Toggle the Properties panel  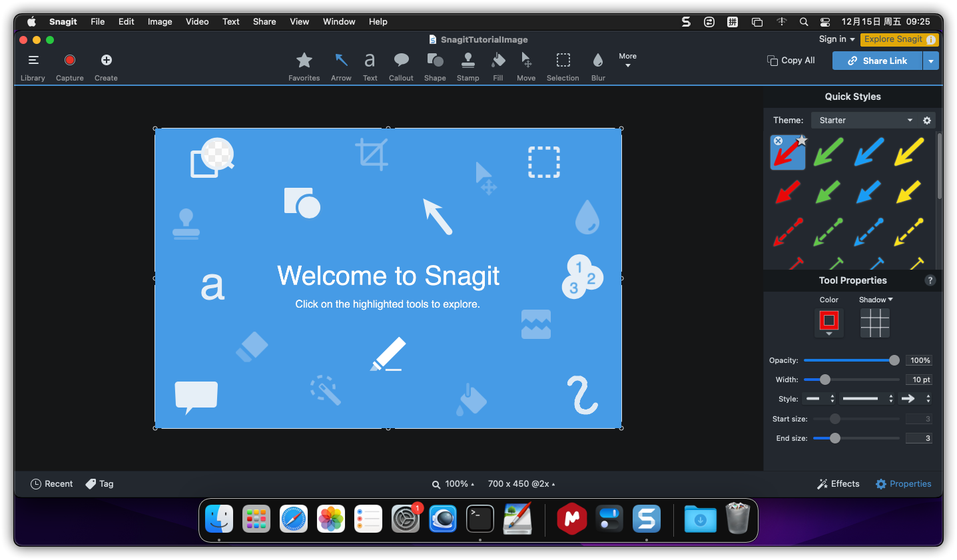point(903,484)
